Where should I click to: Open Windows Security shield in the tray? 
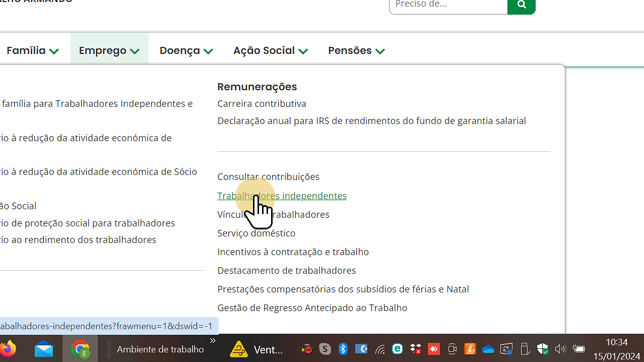pyautogui.click(x=542, y=348)
